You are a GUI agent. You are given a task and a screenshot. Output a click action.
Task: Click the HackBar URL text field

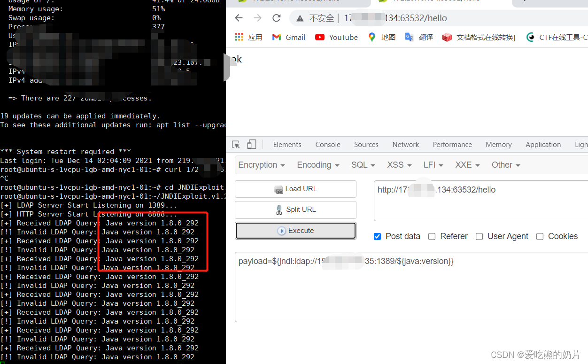481,201
